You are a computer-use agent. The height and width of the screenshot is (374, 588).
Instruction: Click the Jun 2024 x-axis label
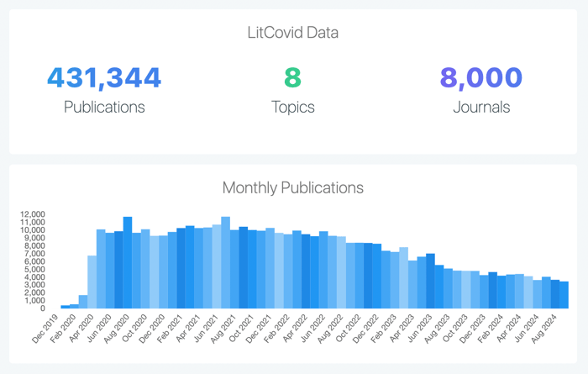click(526, 329)
